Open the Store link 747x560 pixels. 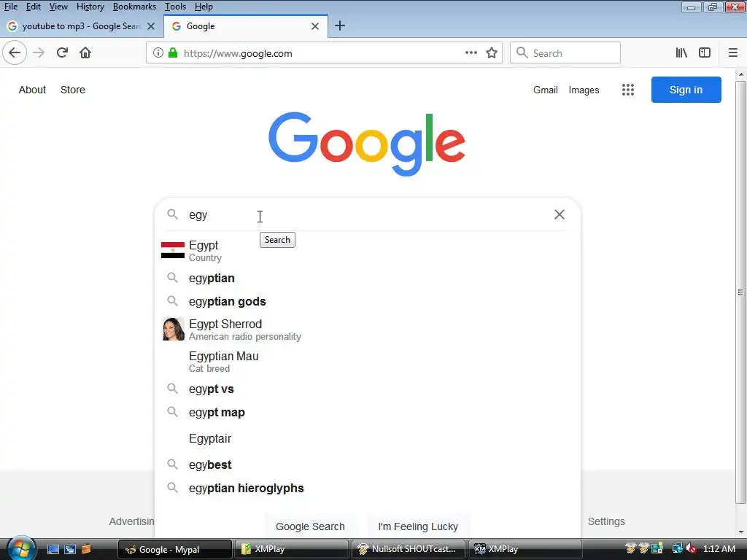(x=73, y=90)
